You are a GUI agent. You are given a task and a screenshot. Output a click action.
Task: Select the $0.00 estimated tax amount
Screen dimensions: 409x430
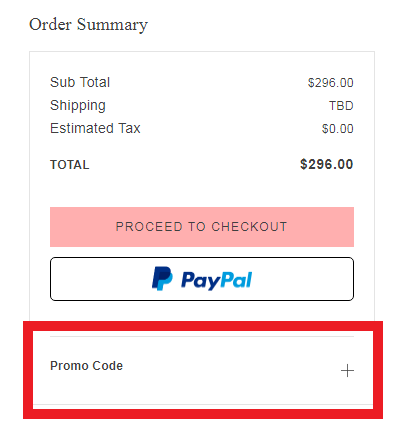pyautogui.click(x=337, y=129)
